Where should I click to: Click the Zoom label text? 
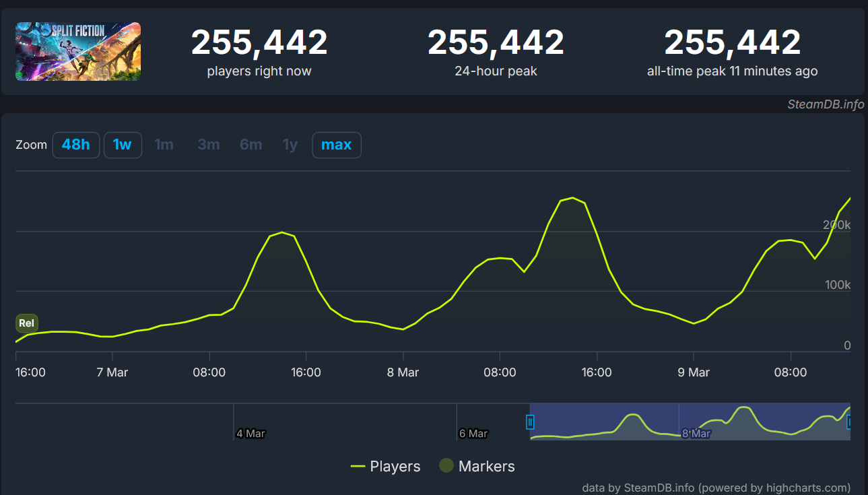point(32,145)
